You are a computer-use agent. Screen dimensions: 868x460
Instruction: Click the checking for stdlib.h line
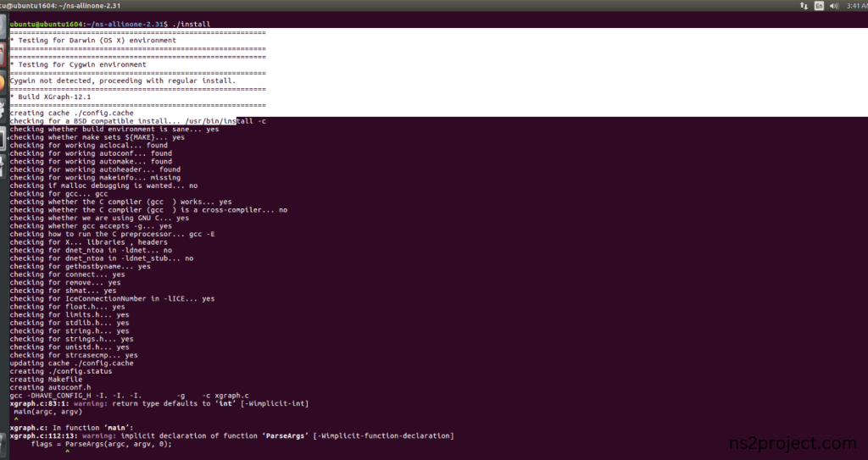tap(70, 324)
